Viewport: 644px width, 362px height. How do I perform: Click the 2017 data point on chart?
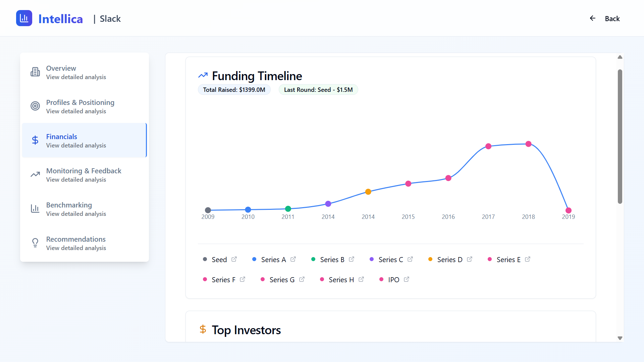click(488, 146)
